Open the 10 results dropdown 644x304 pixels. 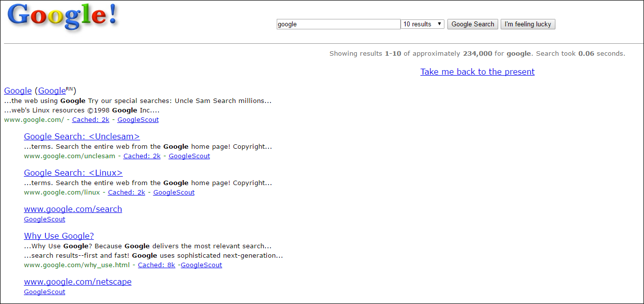[x=422, y=24]
